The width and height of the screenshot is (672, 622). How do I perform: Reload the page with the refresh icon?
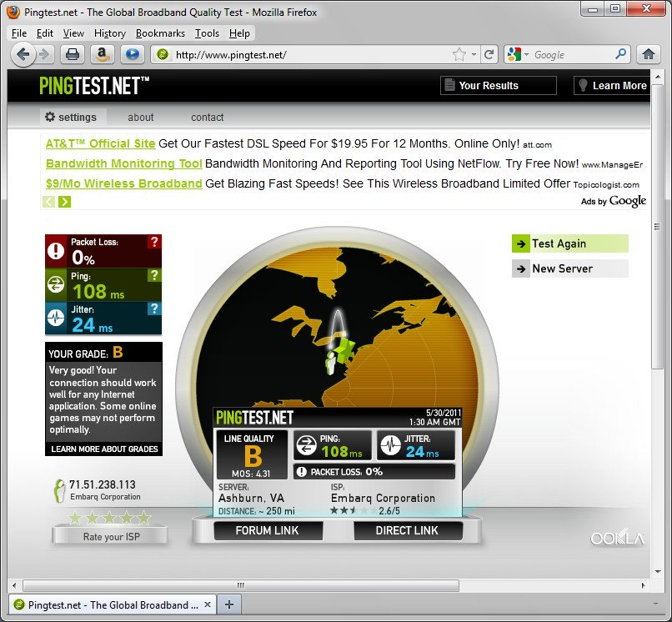tap(489, 54)
